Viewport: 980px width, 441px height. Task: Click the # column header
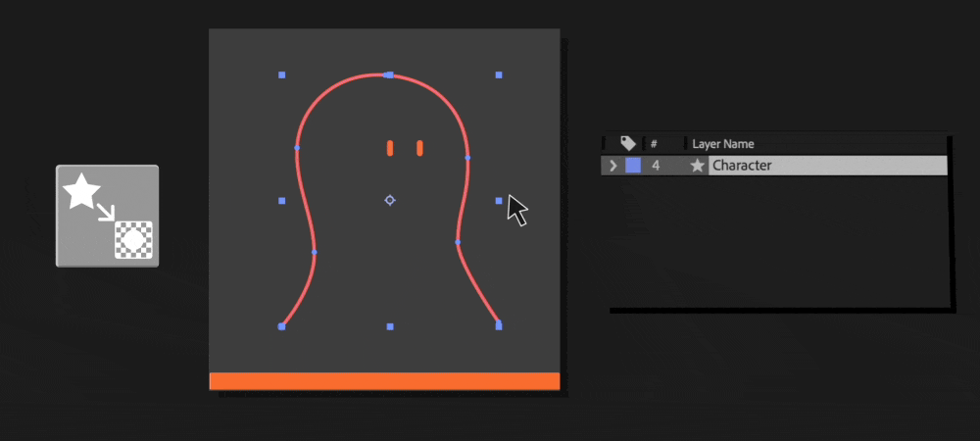point(654,144)
